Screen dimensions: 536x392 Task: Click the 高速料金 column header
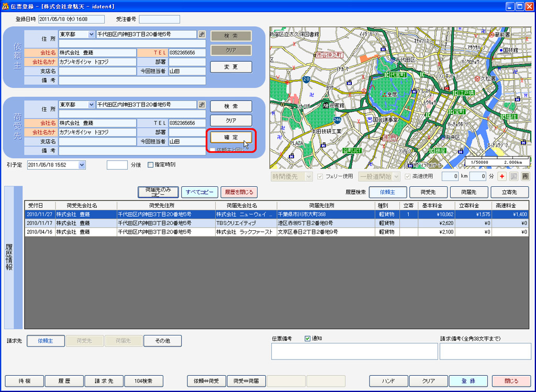pyautogui.click(x=510, y=205)
